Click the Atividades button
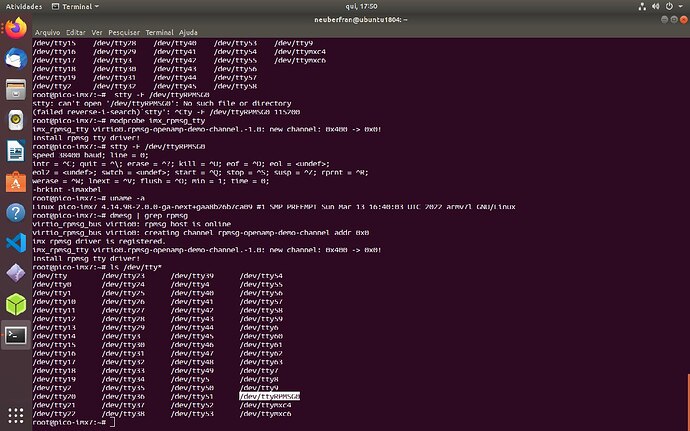The height and width of the screenshot is (431, 690). (23, 6)
